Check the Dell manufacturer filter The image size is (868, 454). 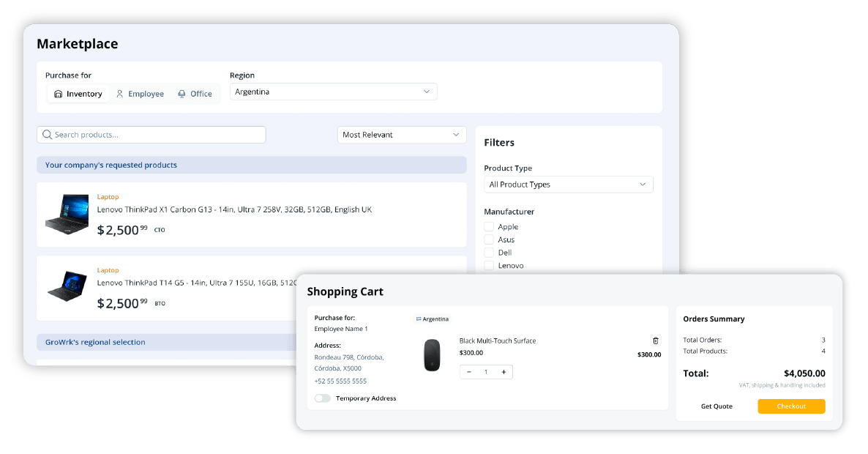pyautogui.click(x=489, y=252)
